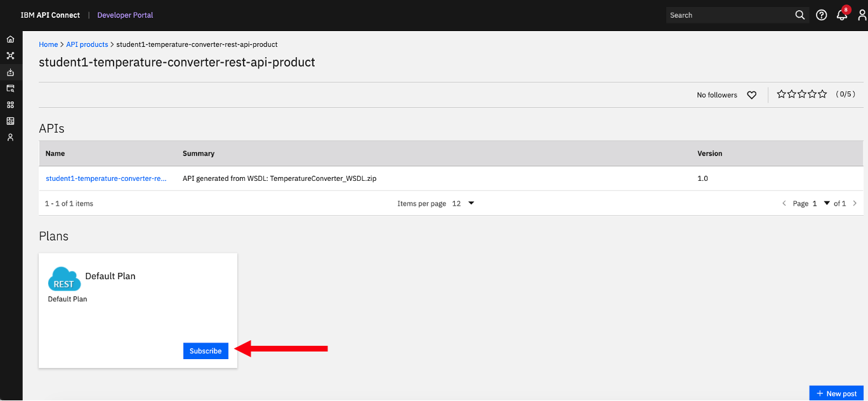Rate the product one star

pos(782,94)
